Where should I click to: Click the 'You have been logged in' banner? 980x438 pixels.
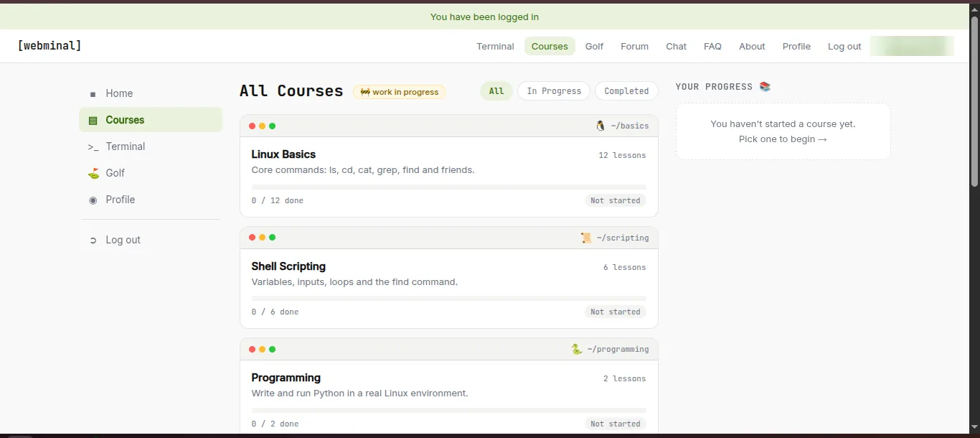click(x=484, y=17)
